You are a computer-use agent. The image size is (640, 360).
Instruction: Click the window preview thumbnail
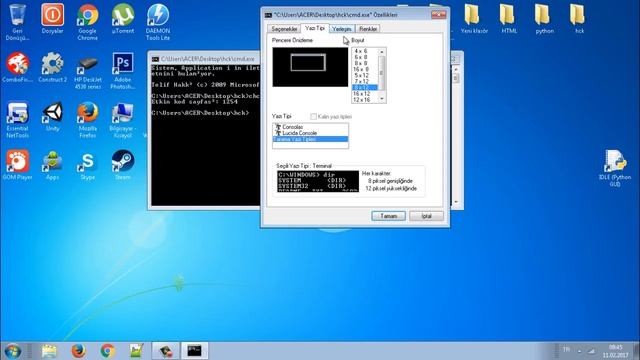pyautogui.click(x=310, y=67)
